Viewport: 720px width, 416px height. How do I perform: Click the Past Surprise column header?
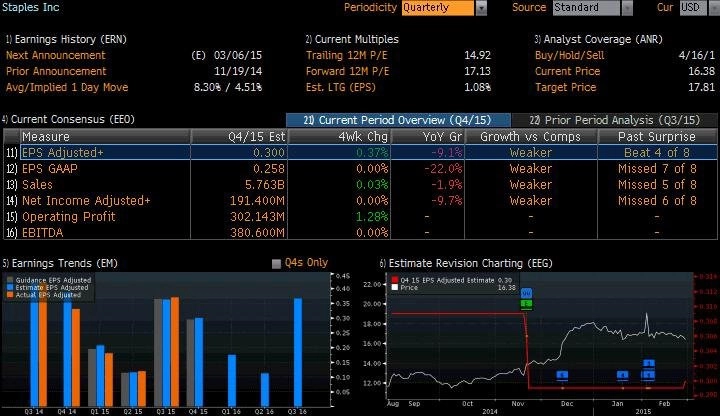[x=657, y=137]
